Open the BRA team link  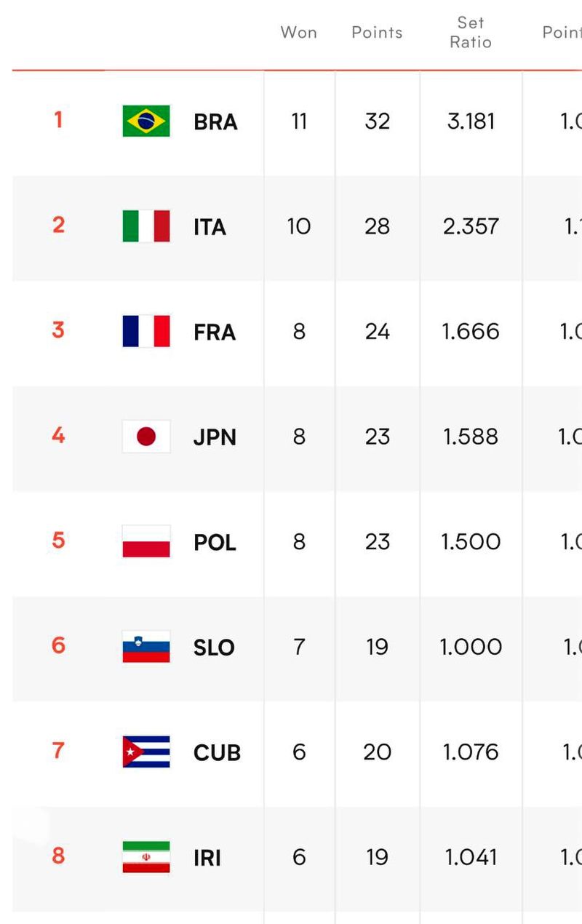pos(215,122)
